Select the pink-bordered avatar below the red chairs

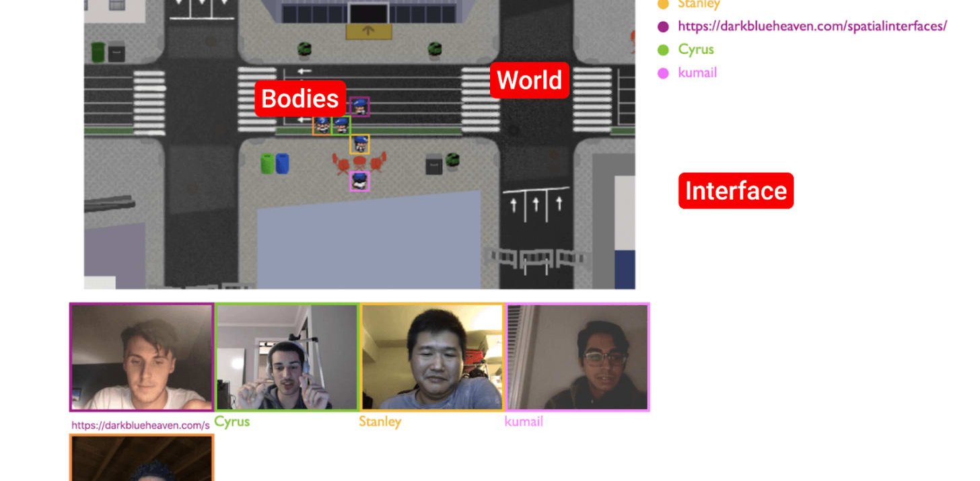(x=359, y=181)
